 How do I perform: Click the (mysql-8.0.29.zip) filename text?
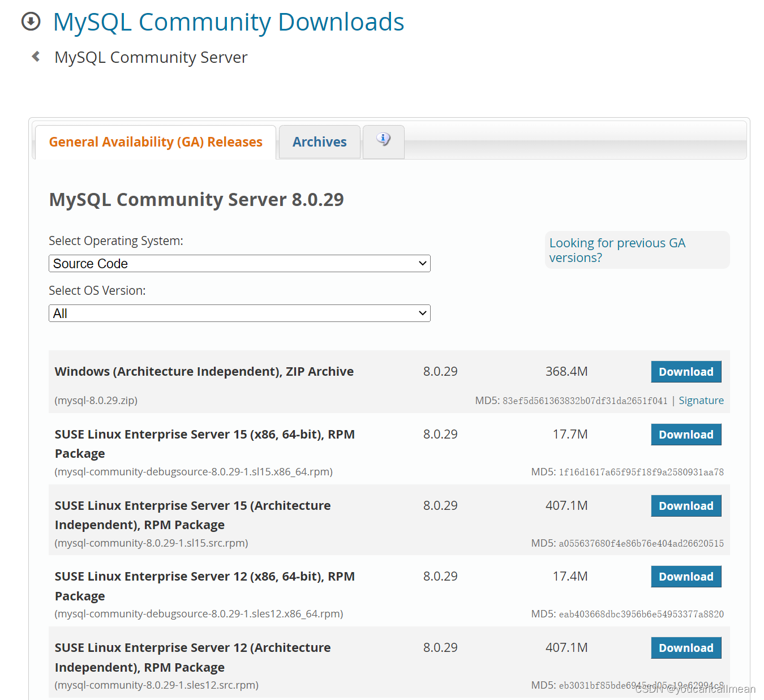pyautogui.click(x=96, y=401)
